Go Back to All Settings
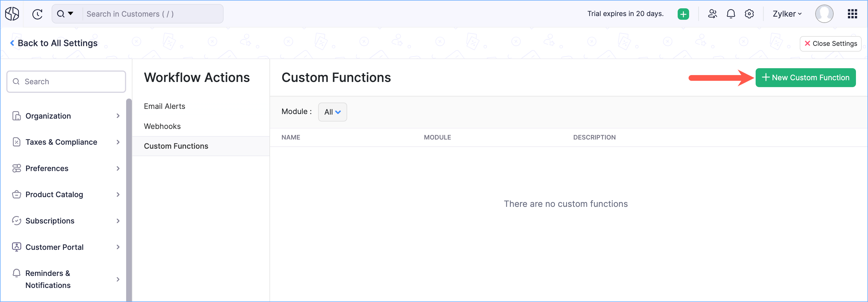868x302 pixels. [54, 43]
